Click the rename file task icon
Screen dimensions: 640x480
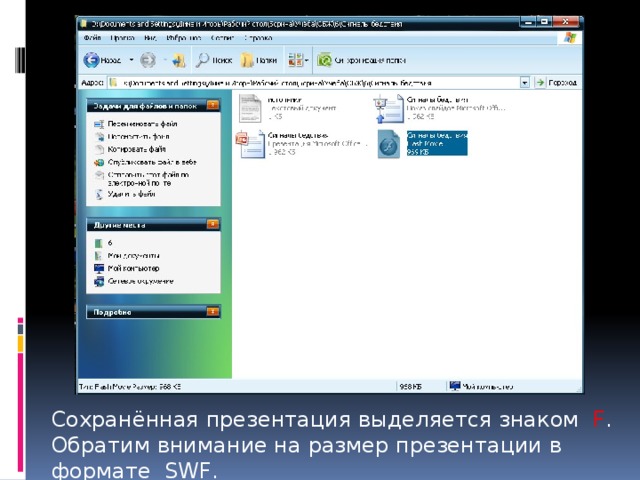tap(99, 124)
